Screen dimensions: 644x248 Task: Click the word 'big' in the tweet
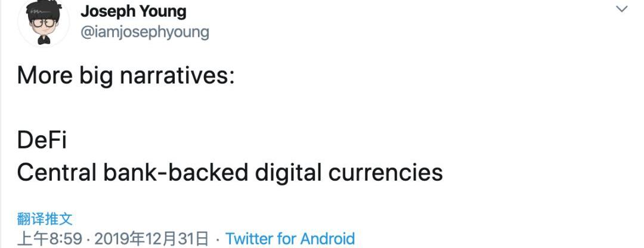[94, 76]
